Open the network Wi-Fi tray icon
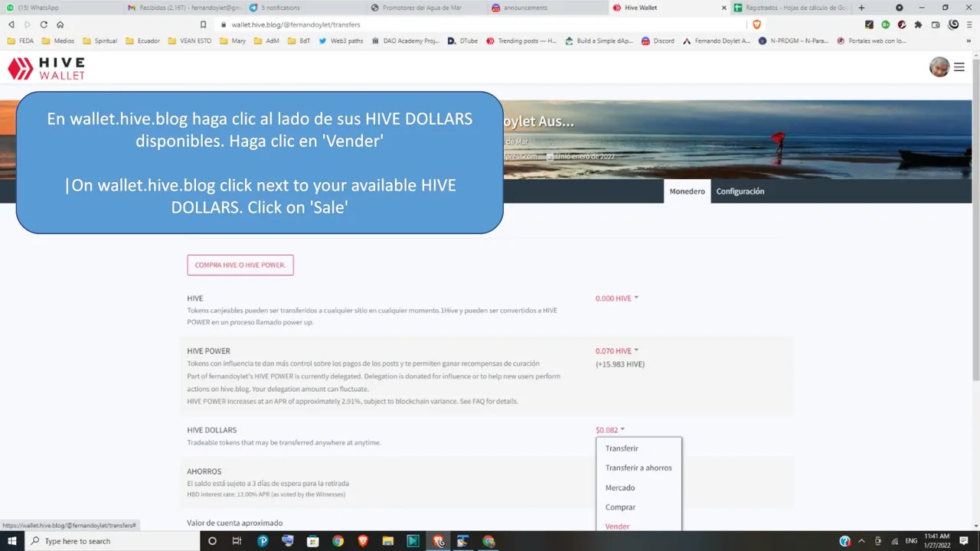This screenshot has width=980, height=551. (894, 541)
